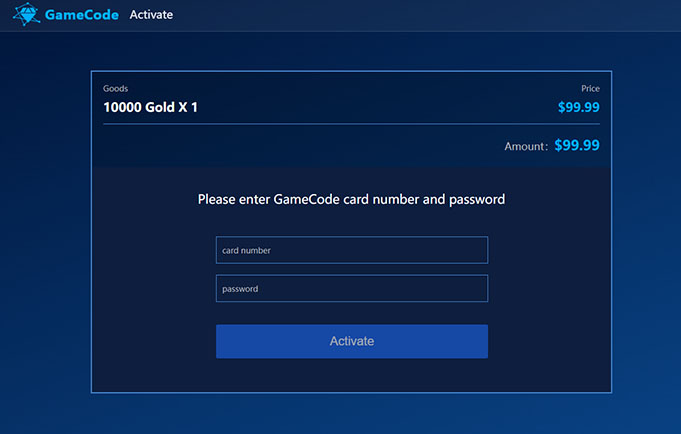Click the GameCode diamond logo icon
This screenshot has width=681, height=434.
(26, 14)
